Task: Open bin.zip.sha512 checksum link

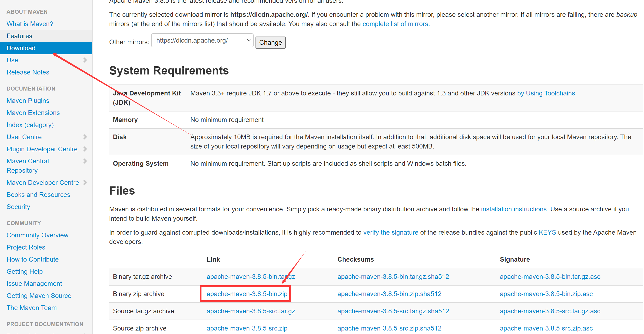Action: (389, 294)
